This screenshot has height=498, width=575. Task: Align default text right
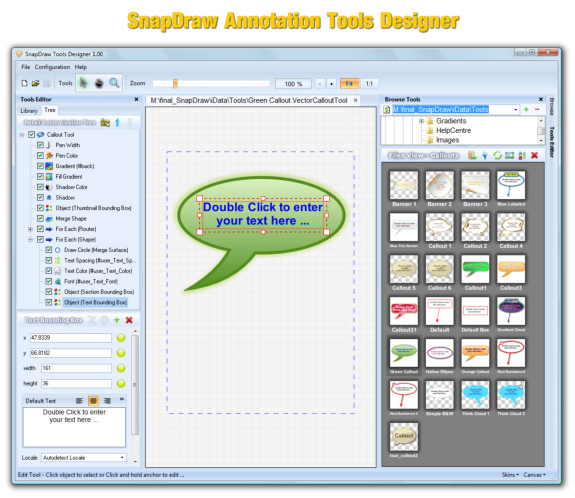[107, 401]
